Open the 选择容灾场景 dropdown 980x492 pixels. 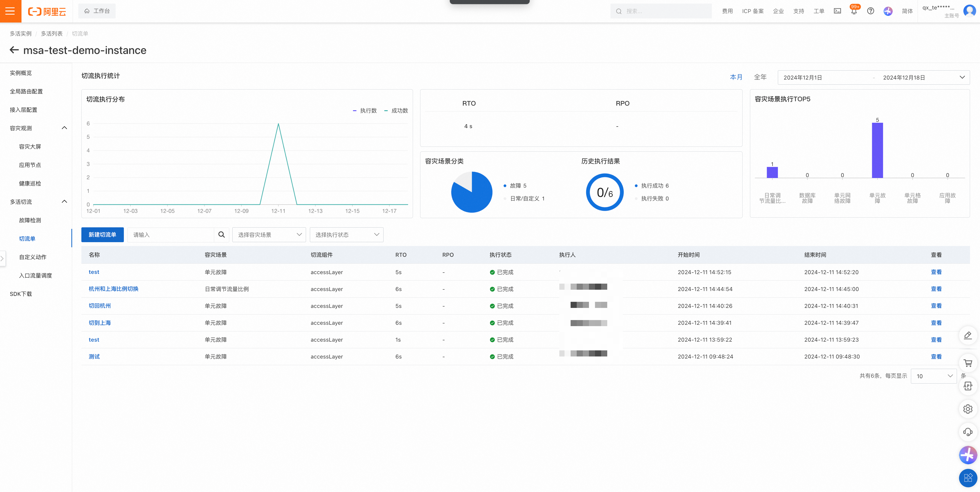pos(269,234)
